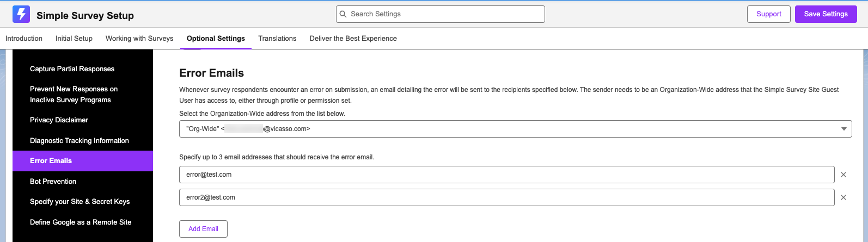This screenshot has width=868, height=242.
Task: Go to Working with Surveys tab
Action: point(139,39)
